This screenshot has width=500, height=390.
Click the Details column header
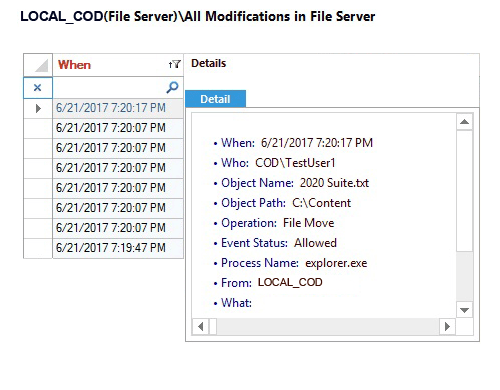tap(208, 63)
